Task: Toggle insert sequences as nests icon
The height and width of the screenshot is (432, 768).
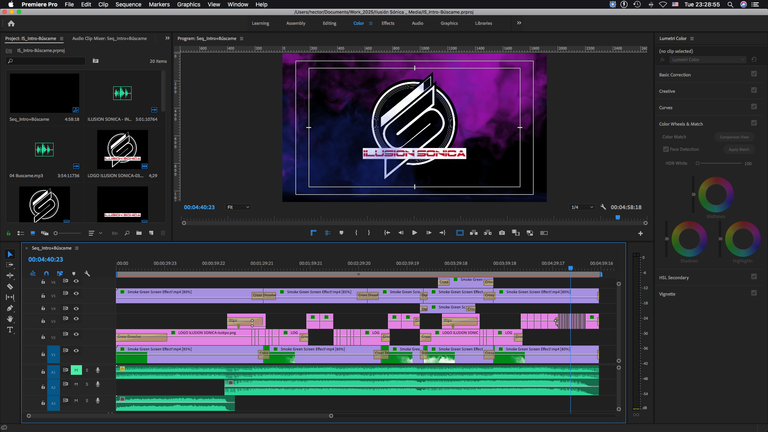Action: click(x=32, y=273)
